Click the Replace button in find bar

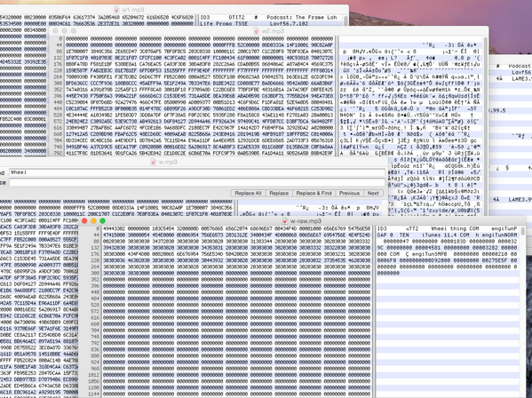[x=279, y=193]
